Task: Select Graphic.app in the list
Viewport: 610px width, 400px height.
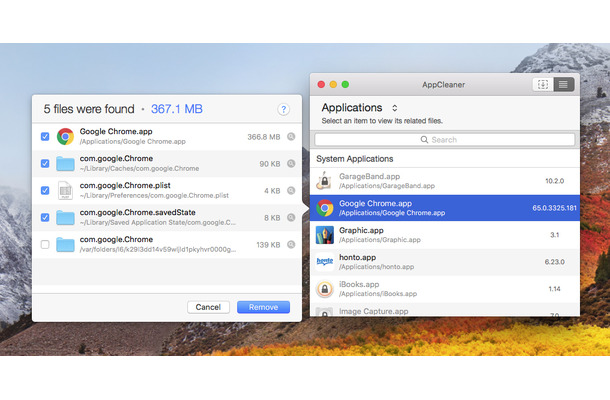Action: click(445, 235)
